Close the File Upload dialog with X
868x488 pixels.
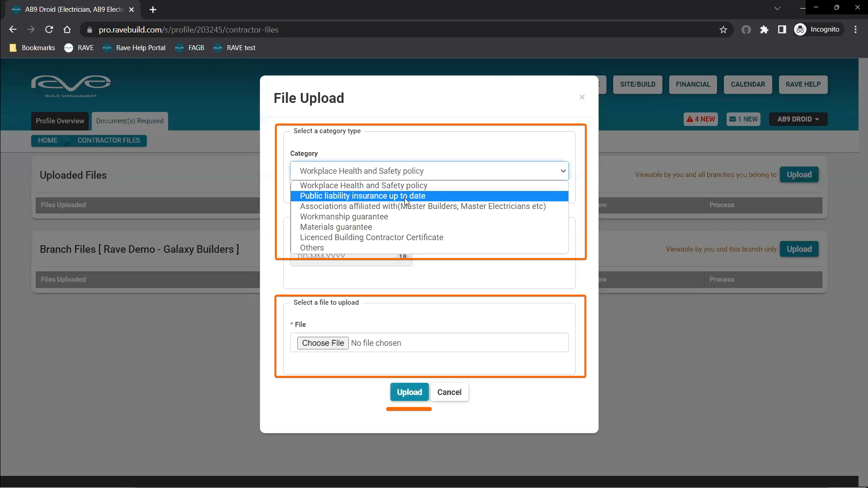coord(582,97)
